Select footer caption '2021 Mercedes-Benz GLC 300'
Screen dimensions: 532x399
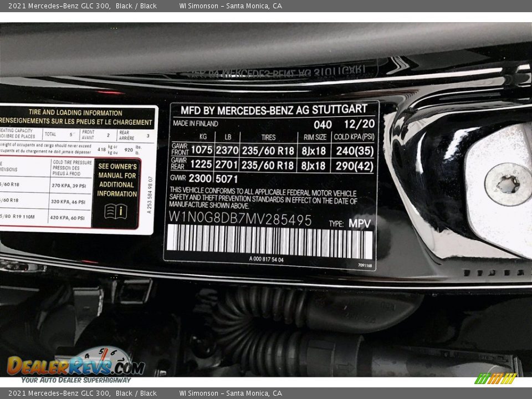click(59, 393)
